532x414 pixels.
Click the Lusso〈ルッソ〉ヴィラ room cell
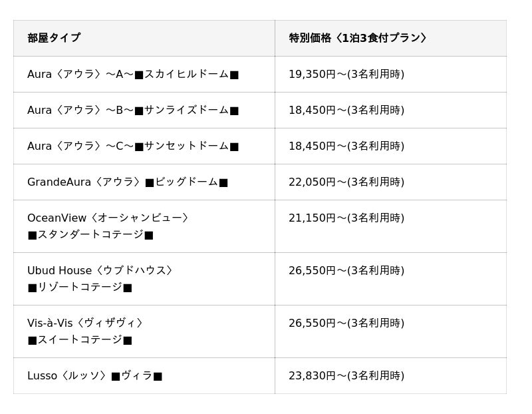(x=95, y=375)
